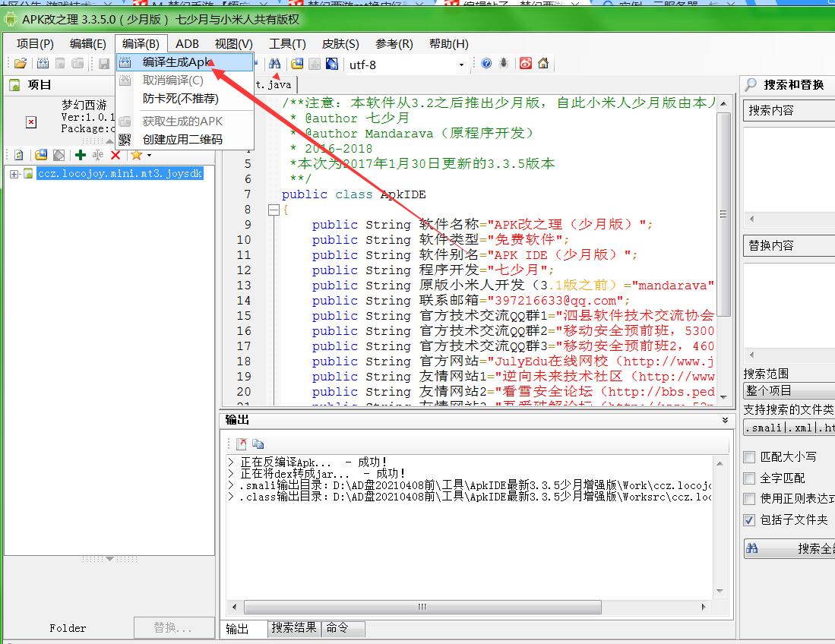Enable the 匹配大小写 checkbox
835x644 pixels.
(749, 457)
